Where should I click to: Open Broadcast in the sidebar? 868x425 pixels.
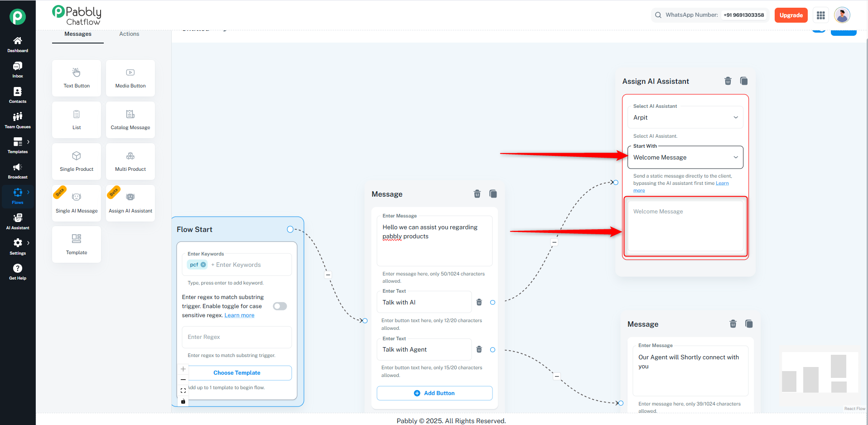click(18, 171)
